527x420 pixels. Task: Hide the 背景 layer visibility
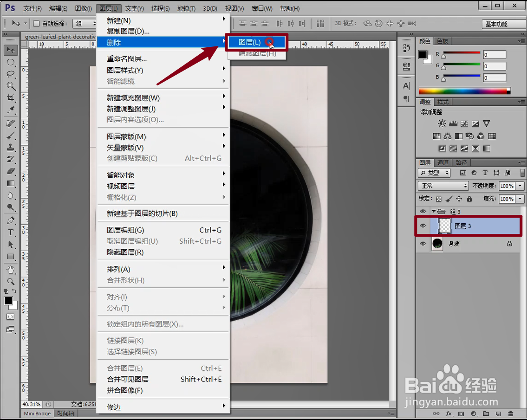click(x=423, y=244)
